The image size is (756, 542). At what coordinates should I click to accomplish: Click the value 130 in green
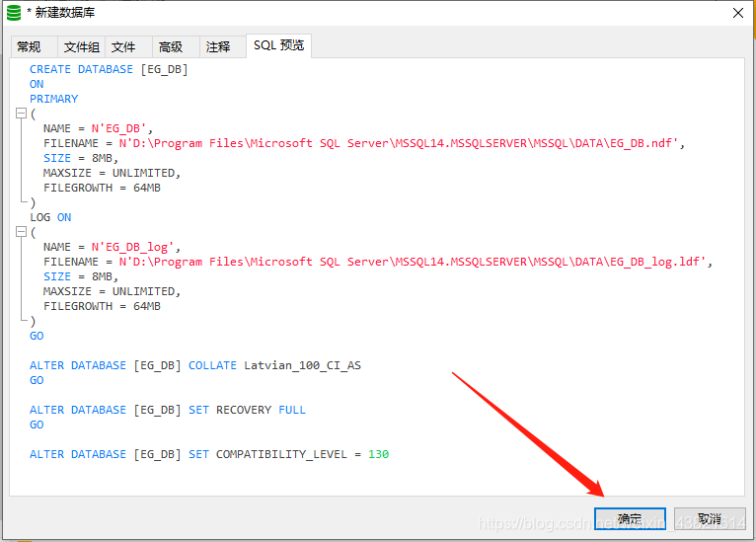[378, 454]
